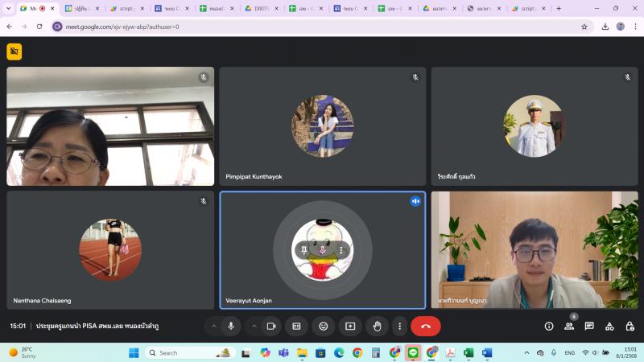The width and height of the screenshot is (644, 362).
Task: Leave the call with the red hang-up button
Action: pyautogui.click(x=426, y=327)
